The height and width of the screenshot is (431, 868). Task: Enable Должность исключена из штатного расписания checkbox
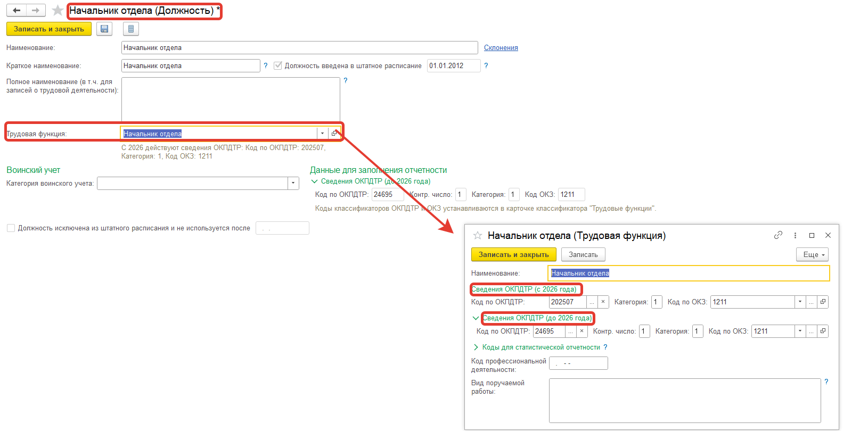tap(11, 228)
